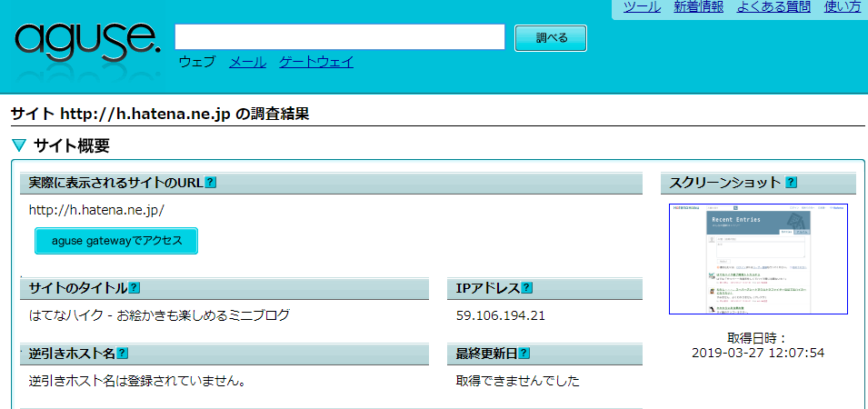Open the site screenshot thumbnail
This screenshot has height=409, width=868.
tap(758, 259)
